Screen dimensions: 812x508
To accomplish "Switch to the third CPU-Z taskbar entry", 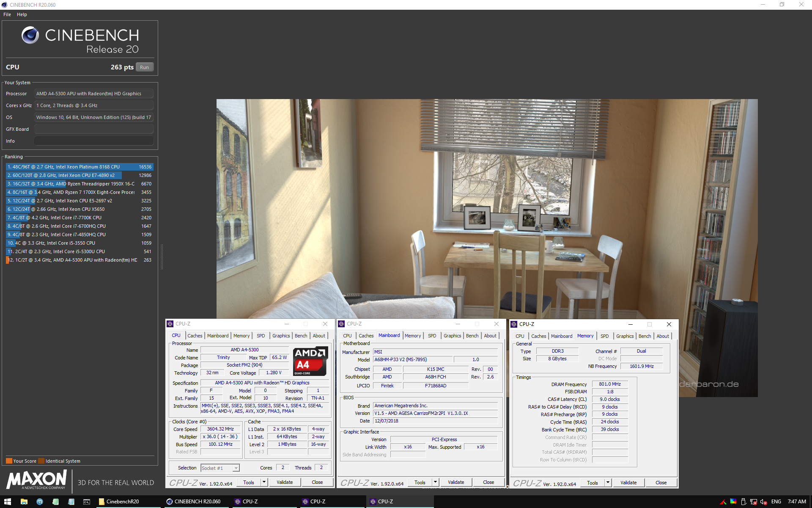I will (x=400, y=502).
